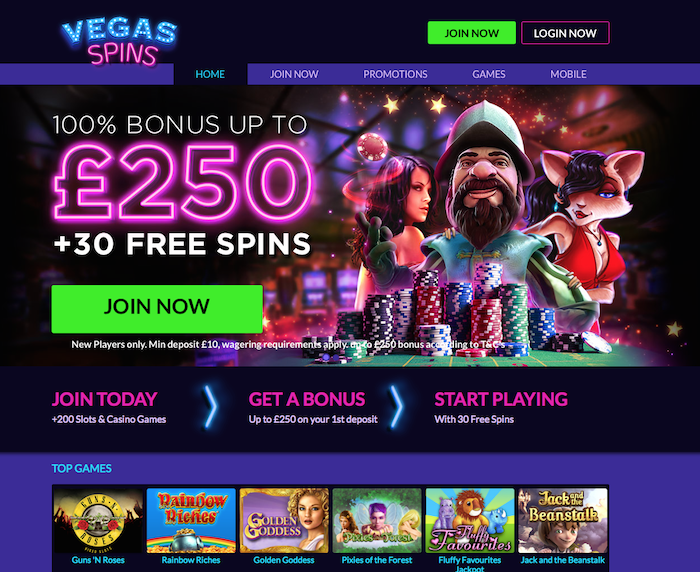The image size is (700, 572).
Task: Open the Join Now navigation item
Action: pos(294,74)
